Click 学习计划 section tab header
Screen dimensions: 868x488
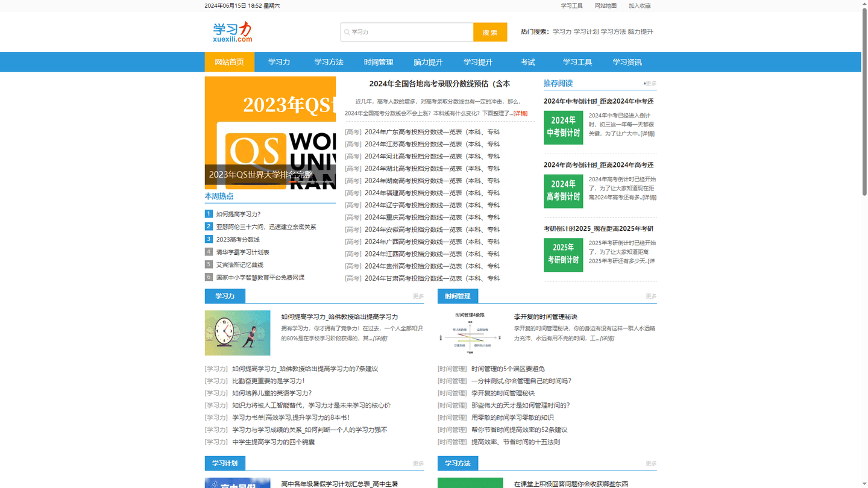tap(225, 463)
